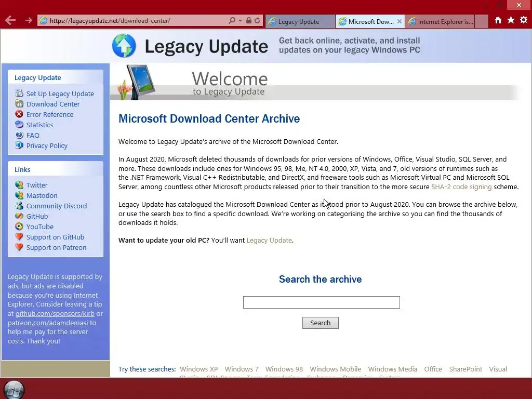Open Support on Patreon link text
The image size is (532, 399).
[x=56, y=248]
